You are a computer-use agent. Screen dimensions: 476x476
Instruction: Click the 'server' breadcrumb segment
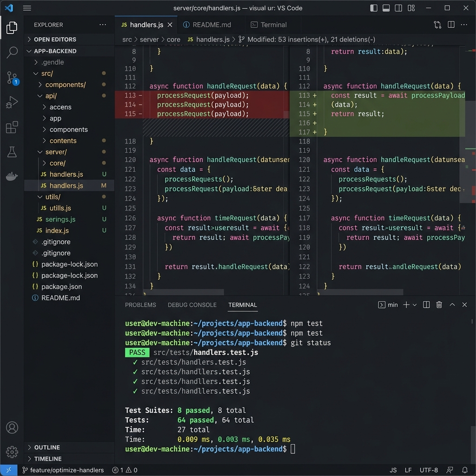(x=149, y=40)
